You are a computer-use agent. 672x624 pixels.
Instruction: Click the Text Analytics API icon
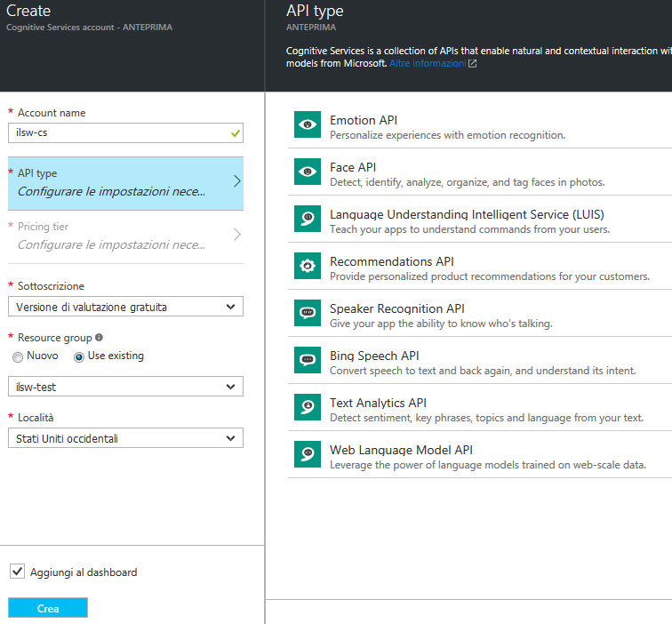click(x=308, y=407)
